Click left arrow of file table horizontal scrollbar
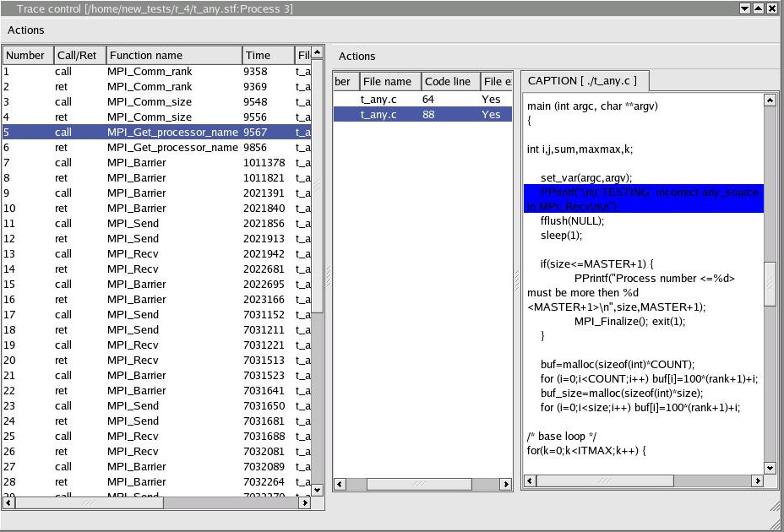The height and width of the screenshot is (532, 784). [x=340, y=485]
